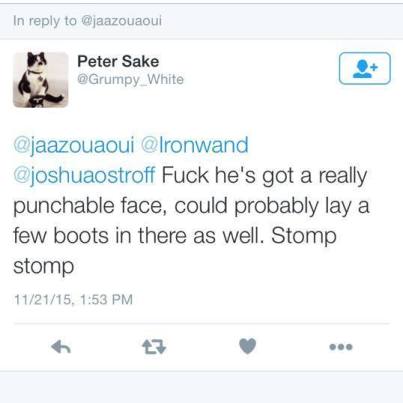Image resolution: width=403 pixels, height=403 pixels.
Task: Open the @Ironwand mention
Action: 195,145
